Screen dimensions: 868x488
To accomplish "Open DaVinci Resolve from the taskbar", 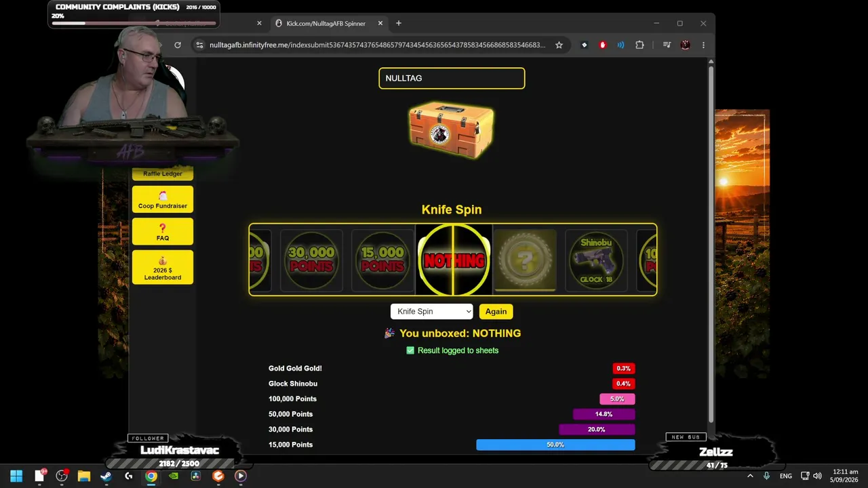I will point(196,476).
